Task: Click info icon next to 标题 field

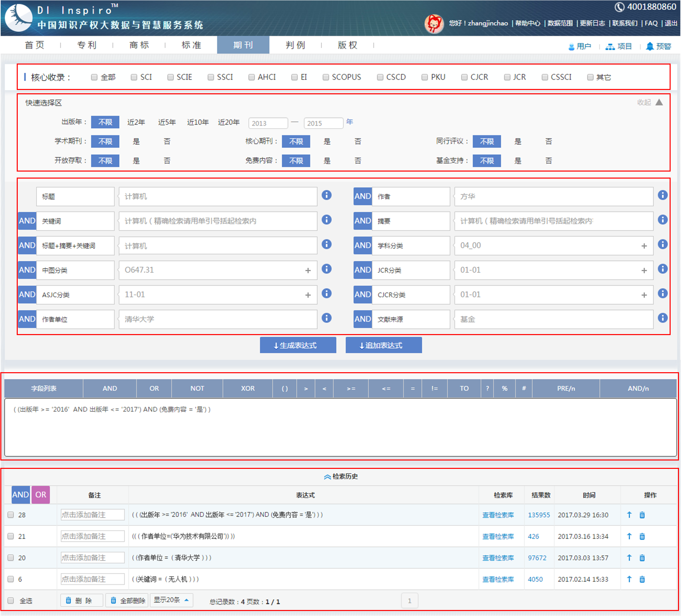Action: click(326, 195)
